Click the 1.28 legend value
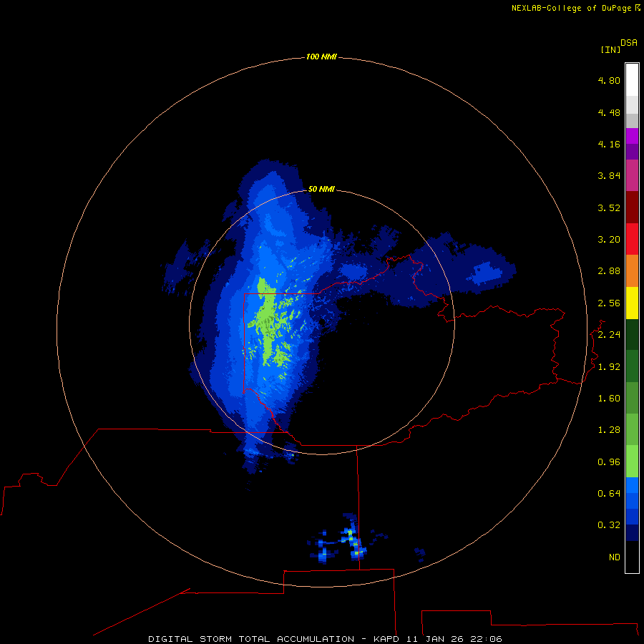This screenshot has width=644, height=644. pos(609,430)
